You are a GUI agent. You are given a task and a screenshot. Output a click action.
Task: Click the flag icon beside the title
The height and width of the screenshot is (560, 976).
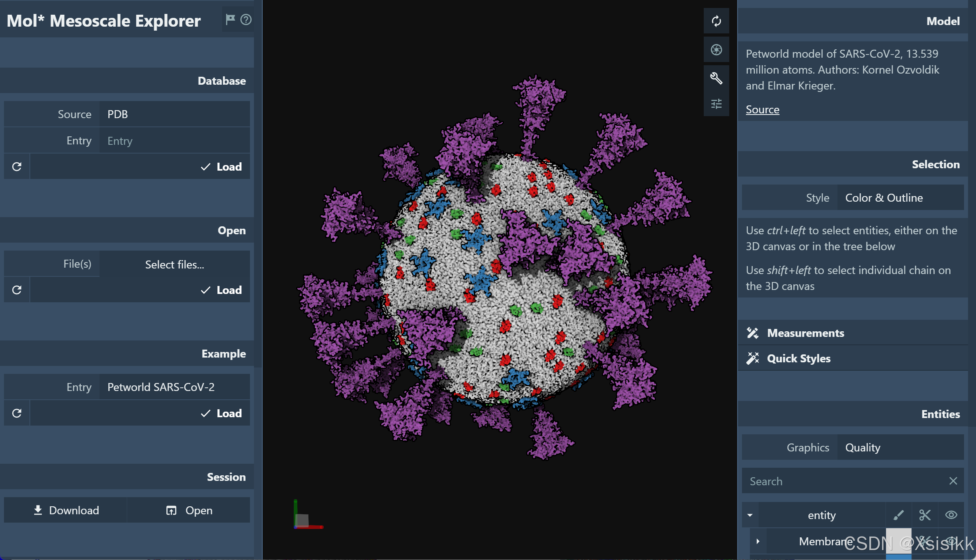[230, 19]
